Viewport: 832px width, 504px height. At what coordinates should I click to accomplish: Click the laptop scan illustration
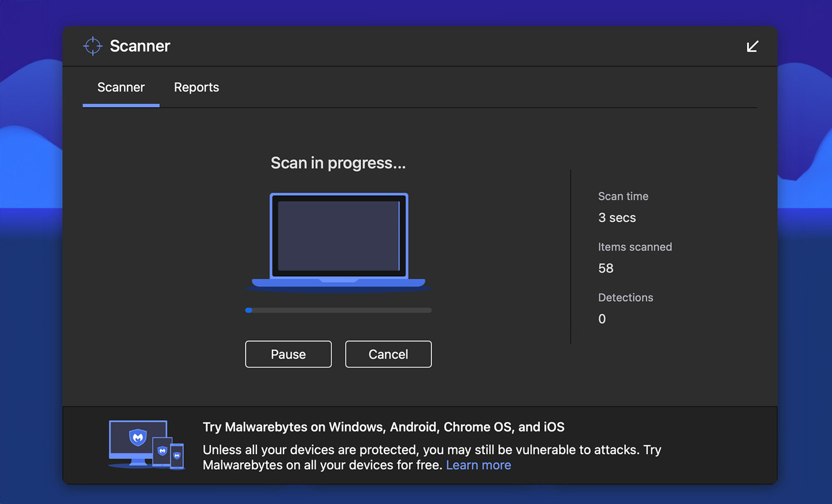pyautogui.click(x=338, y=242)
